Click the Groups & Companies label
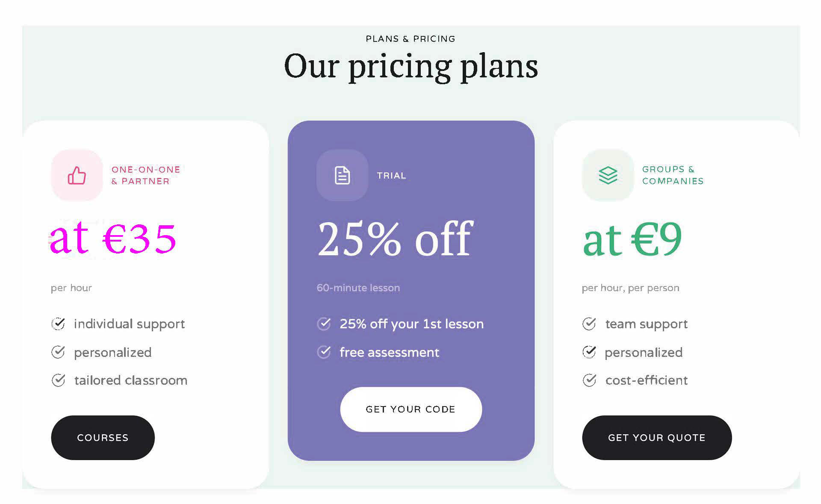 click(x=672, y=175)
